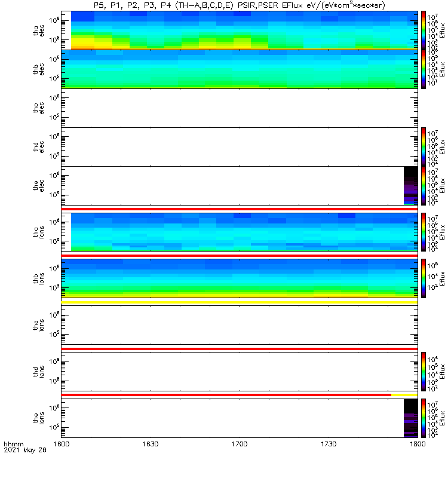
Task: Select the tha ions spectrogram panel
Action: pyautogui.click(x=240, y=232)
